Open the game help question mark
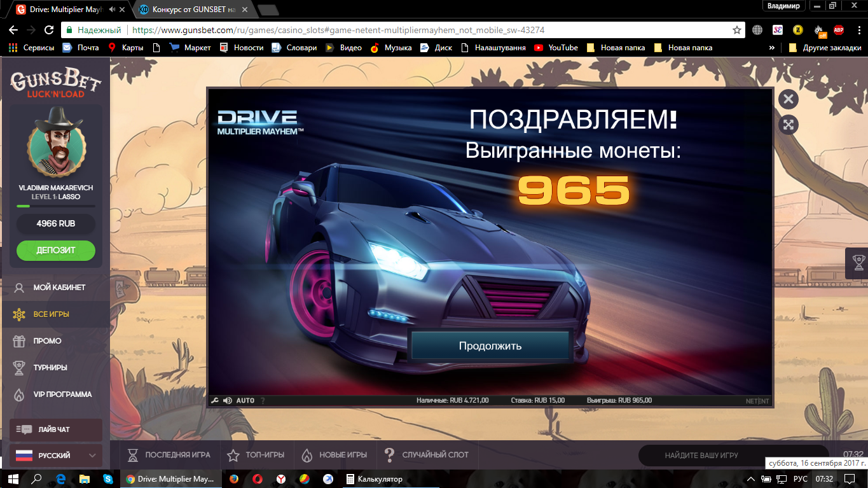 pos(263,401)
